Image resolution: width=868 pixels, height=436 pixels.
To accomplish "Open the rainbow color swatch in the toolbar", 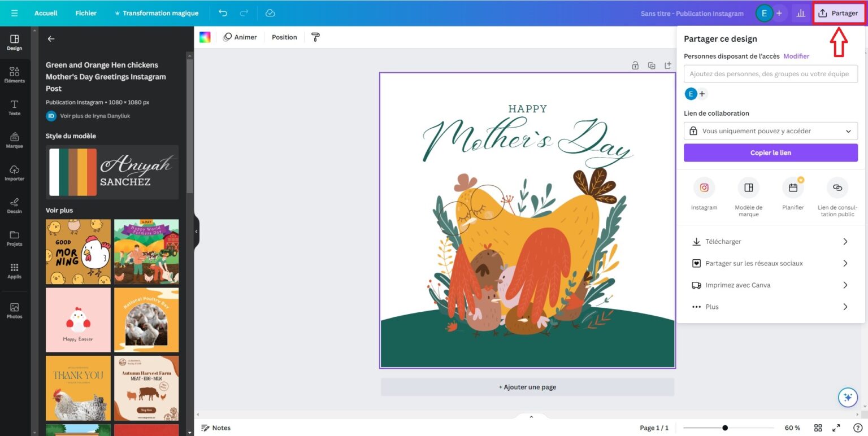I will pos(206,37).
